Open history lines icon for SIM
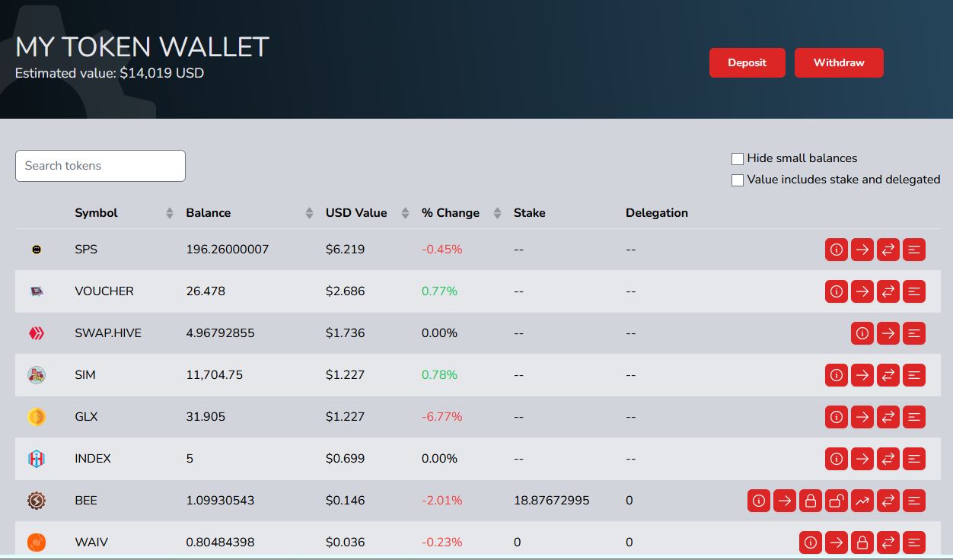 pos(914,375)
